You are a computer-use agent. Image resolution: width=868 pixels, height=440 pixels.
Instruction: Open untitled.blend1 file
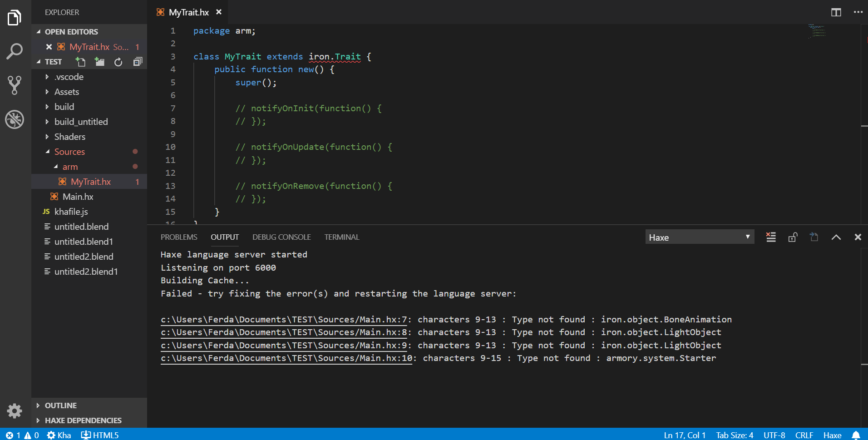click(x=89, y=242)
